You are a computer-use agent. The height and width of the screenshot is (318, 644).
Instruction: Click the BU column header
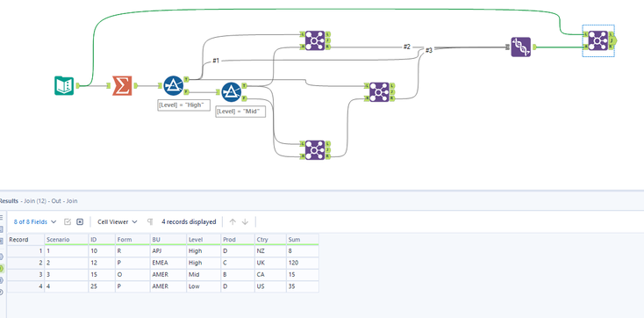click(x=168, y=240)
